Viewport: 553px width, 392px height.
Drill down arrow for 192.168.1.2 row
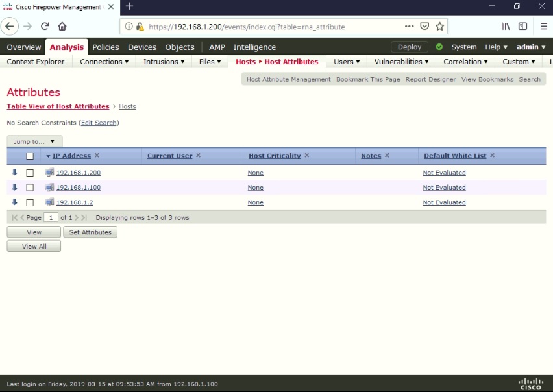tap(14, 202)
